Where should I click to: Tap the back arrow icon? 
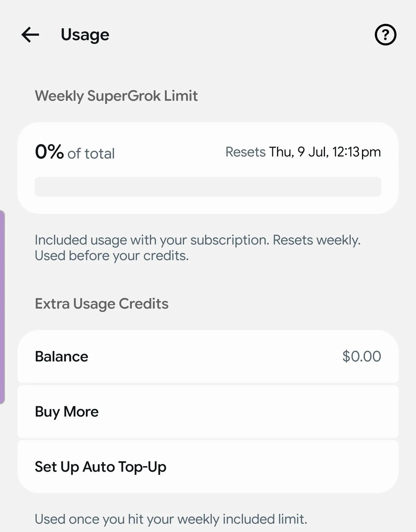point(30,35)
